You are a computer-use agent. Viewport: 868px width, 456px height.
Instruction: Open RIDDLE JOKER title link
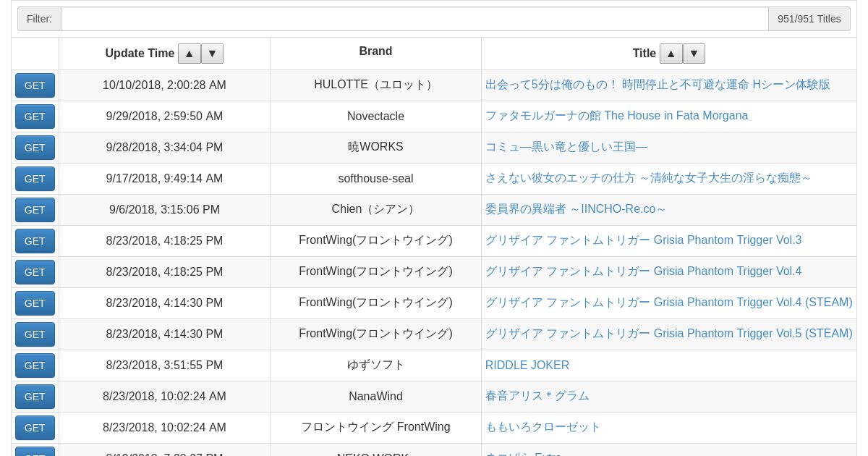tap(527, 366)
